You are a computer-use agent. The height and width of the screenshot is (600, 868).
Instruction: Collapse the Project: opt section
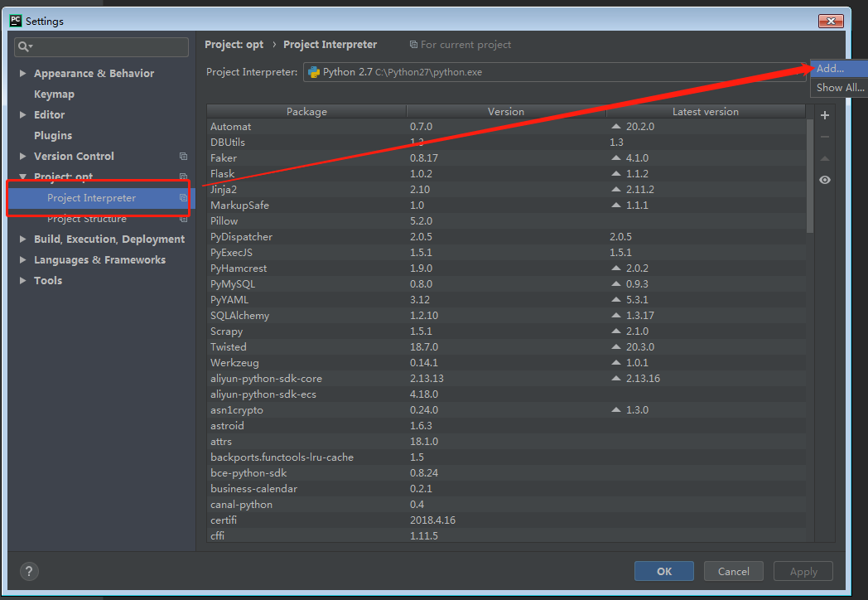click(22, 177)
